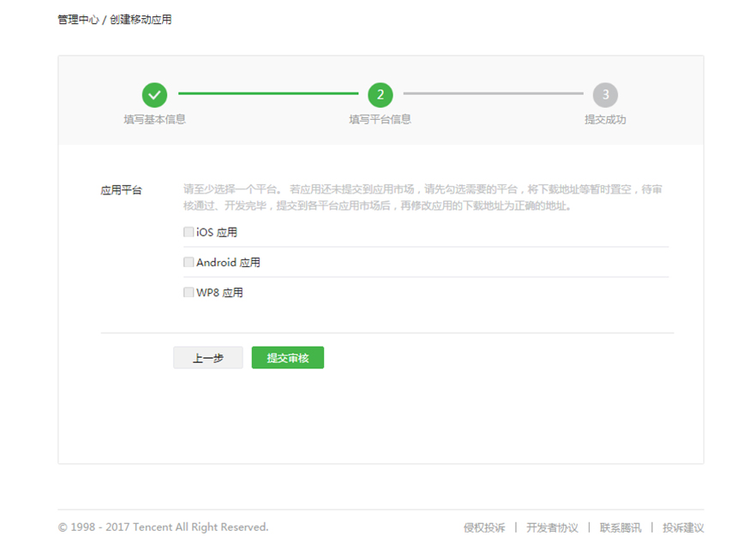Screen dimensions: 737x560
Task: Open the 投诉建议 footer link
Action: point(683,527)
